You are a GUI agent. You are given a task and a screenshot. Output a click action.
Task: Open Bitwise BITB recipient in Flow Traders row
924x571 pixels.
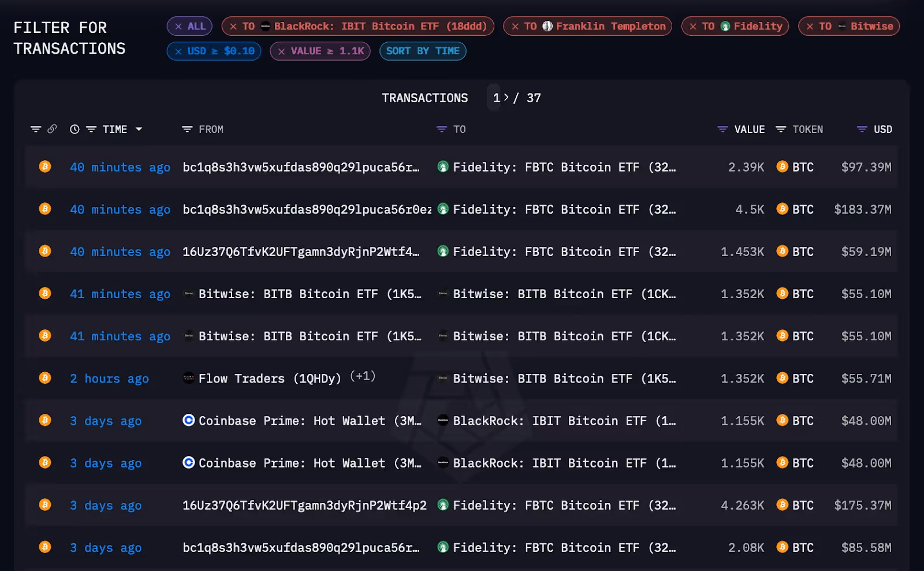pyautogui.click(x=564, y=379)
